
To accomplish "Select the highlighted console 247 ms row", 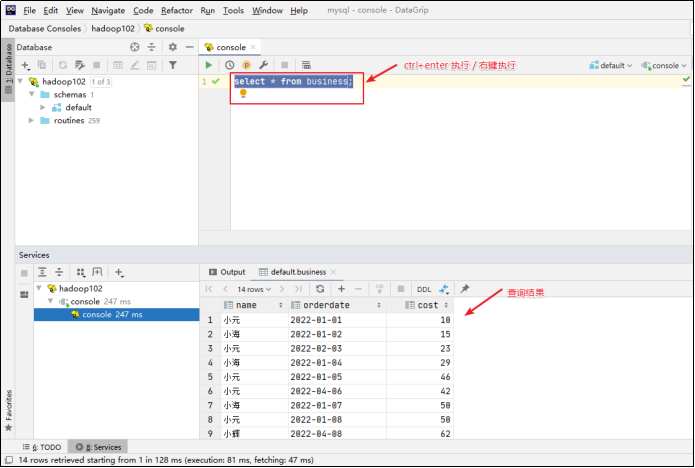I will (x=117, y=314).
